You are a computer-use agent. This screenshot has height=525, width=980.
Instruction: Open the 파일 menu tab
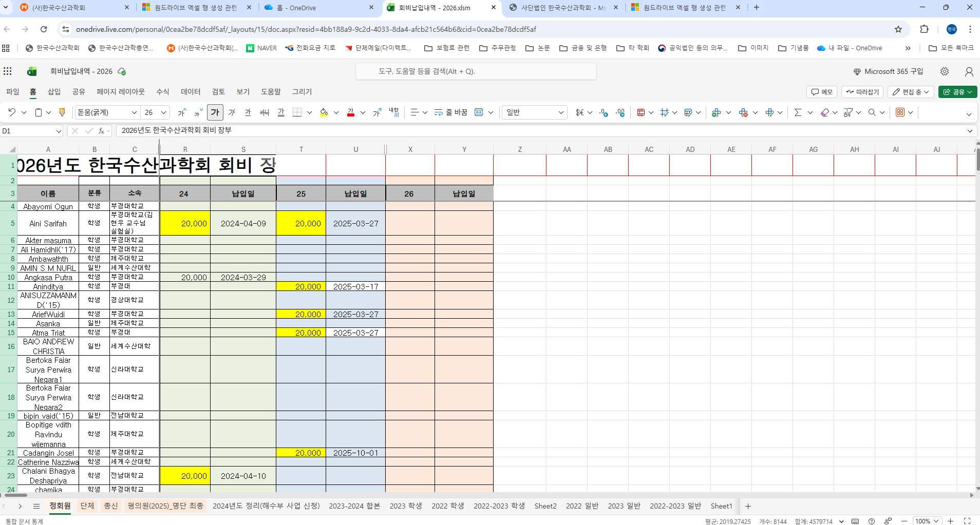pos(13,92)
